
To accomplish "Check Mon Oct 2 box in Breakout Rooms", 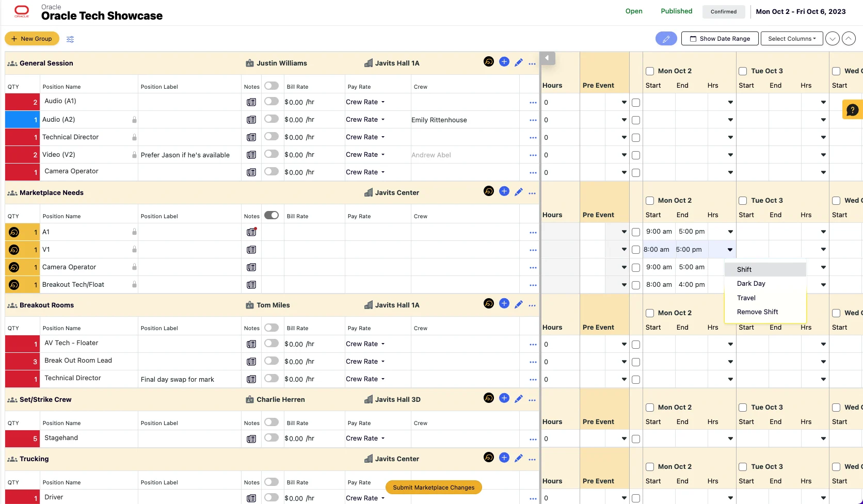I will click(650, 313).
